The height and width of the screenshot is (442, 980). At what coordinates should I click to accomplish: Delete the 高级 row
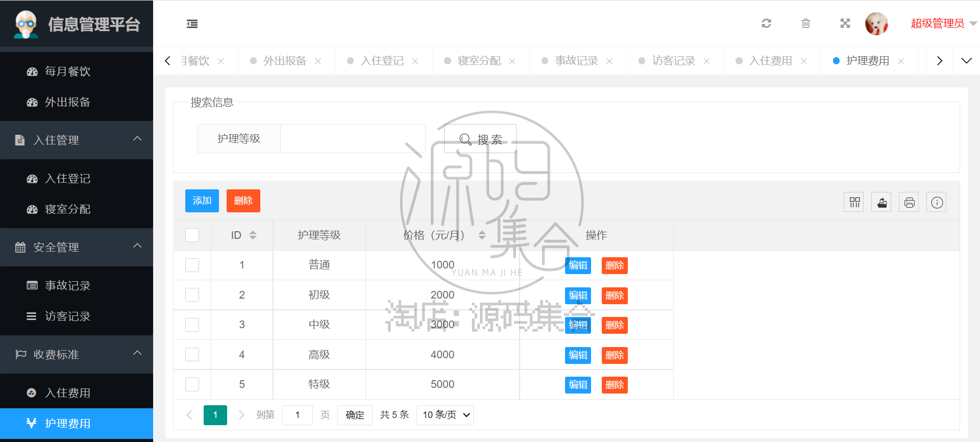615,355
